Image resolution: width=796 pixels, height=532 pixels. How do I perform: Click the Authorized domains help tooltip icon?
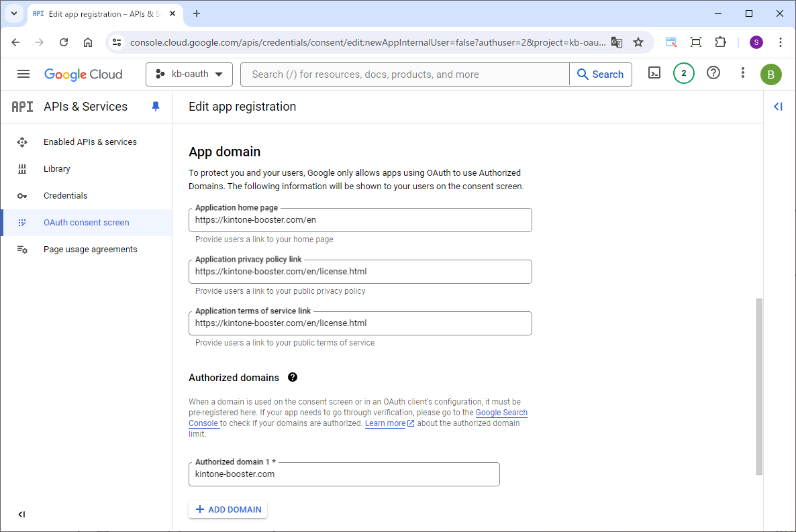click(x=293, y=378)
